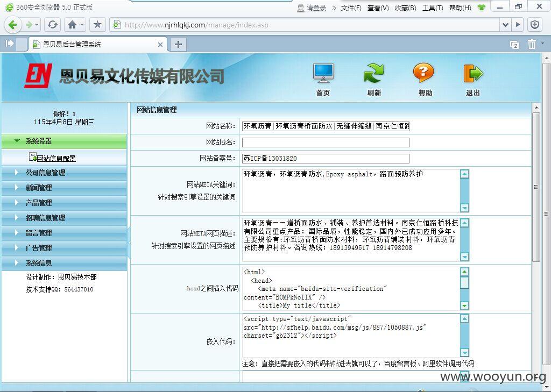
Task: Click inside head之间插入代码 textarea
Action: pyautogui.click(x=351, y=289)
